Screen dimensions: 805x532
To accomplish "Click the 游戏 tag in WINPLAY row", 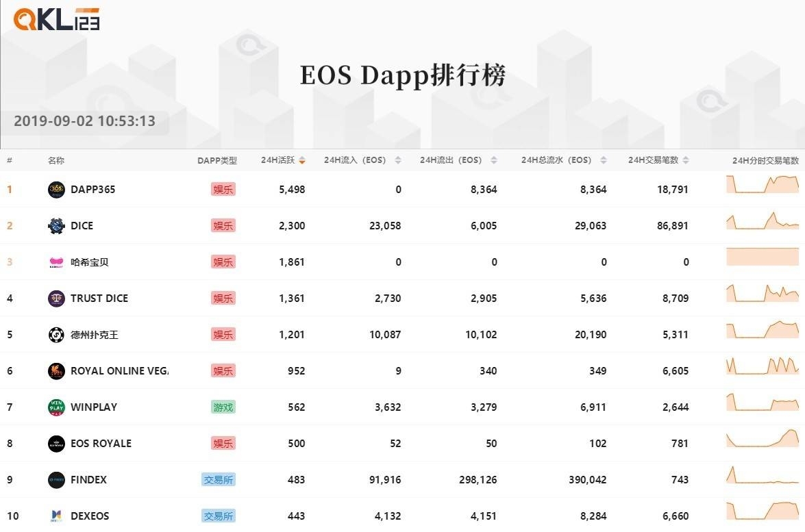I will coord(223,407).
